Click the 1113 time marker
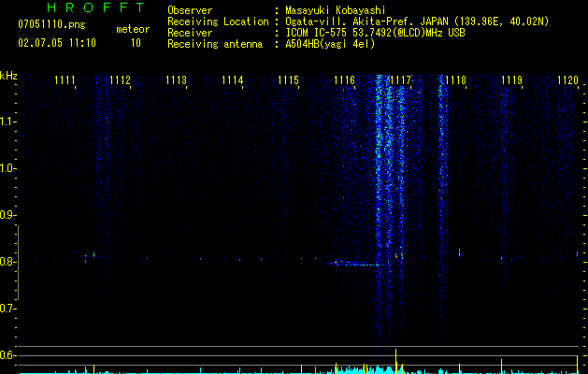 click(177, 80)
